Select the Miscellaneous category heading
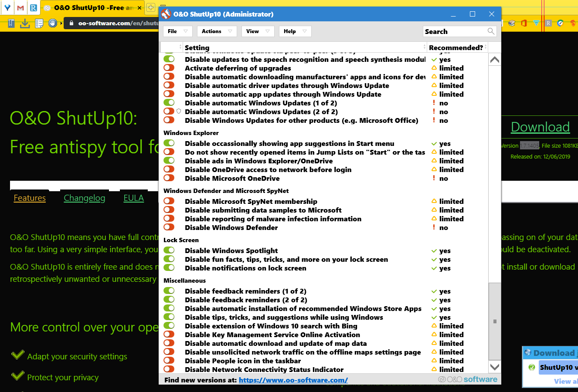578x392 pixels. (184, 280)
